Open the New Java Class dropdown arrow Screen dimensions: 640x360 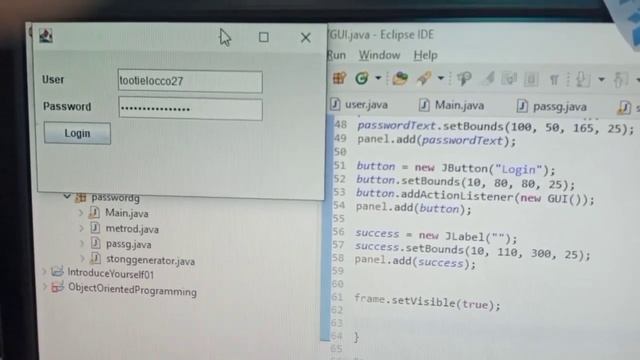tap(378, 78)
